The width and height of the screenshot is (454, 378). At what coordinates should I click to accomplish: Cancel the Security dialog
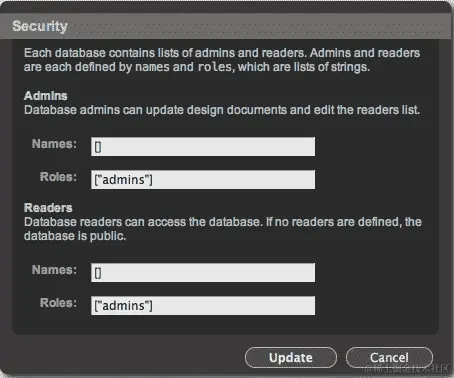click(x=389, y=358)
